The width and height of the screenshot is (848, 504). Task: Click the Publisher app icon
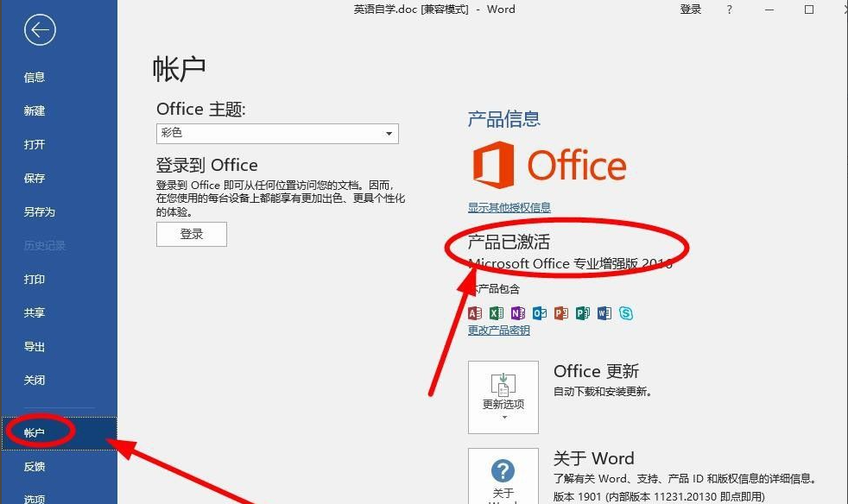[582, 313]
